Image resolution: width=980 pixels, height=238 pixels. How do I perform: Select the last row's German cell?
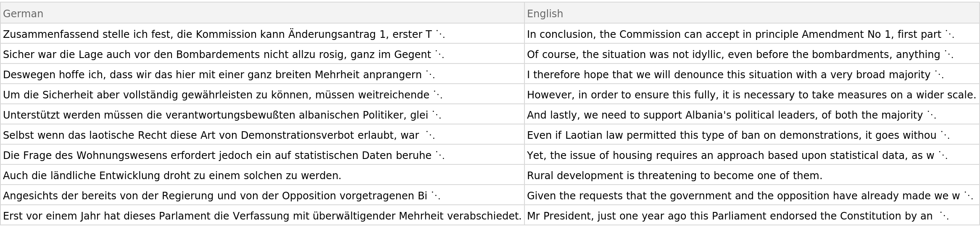point(262,215)
